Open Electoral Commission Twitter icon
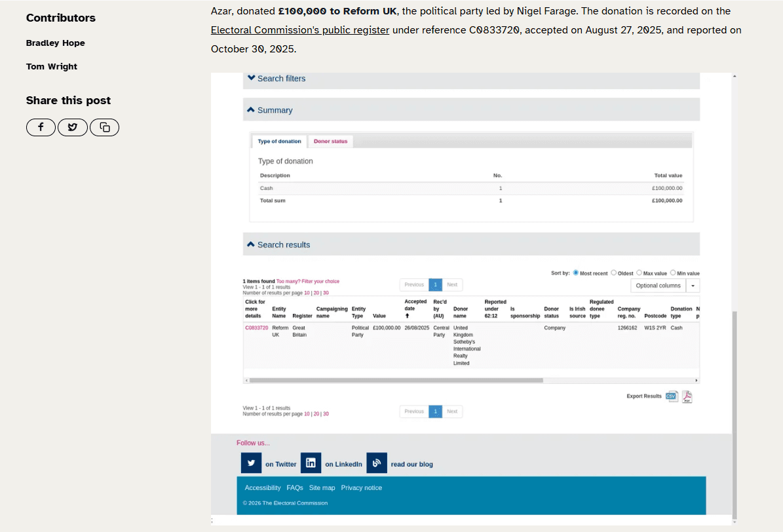 pos(251,463)
